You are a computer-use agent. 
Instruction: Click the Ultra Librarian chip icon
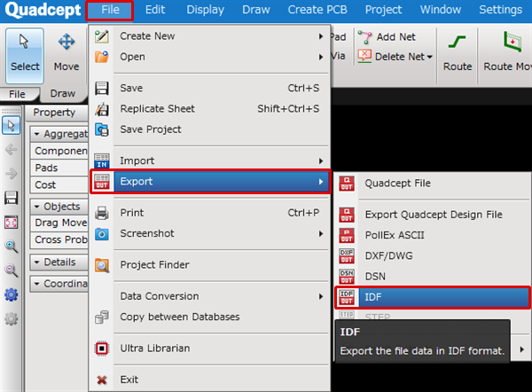coord(102,349)
